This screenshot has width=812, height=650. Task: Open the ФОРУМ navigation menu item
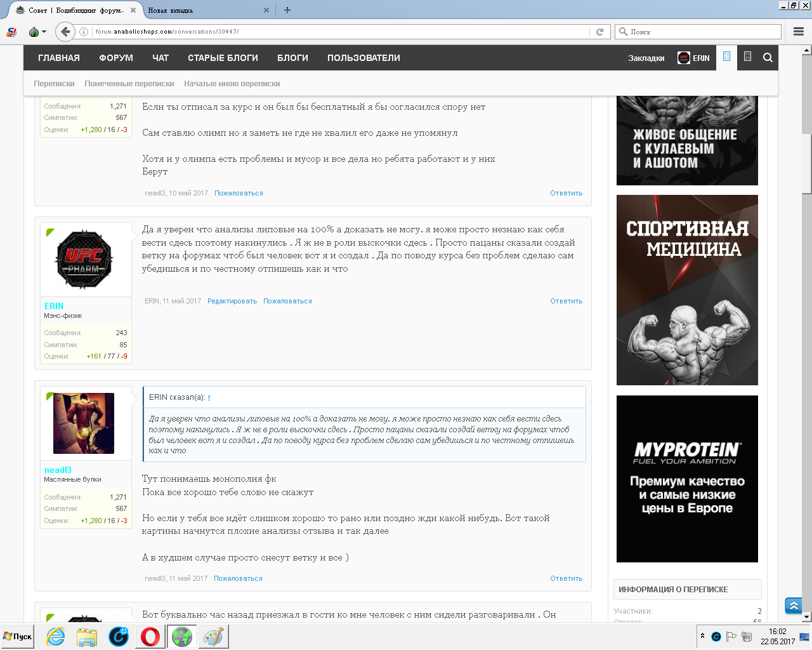click(x=116, y=58)
